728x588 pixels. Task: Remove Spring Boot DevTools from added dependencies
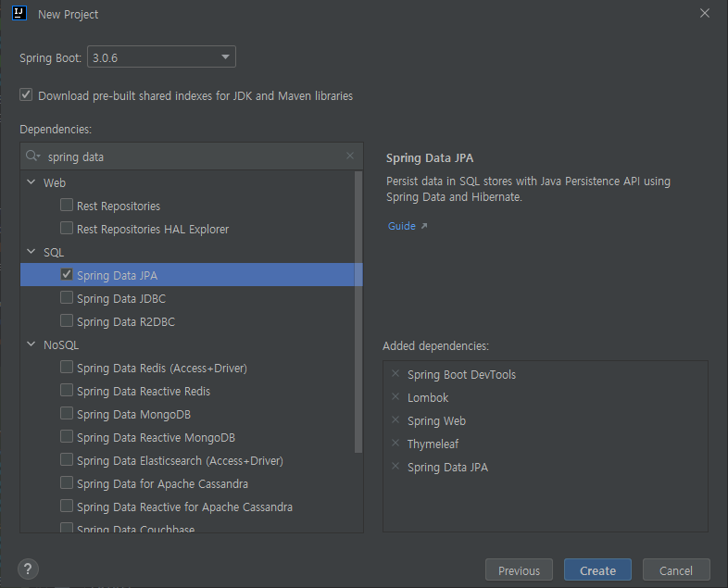pos(395,373)
